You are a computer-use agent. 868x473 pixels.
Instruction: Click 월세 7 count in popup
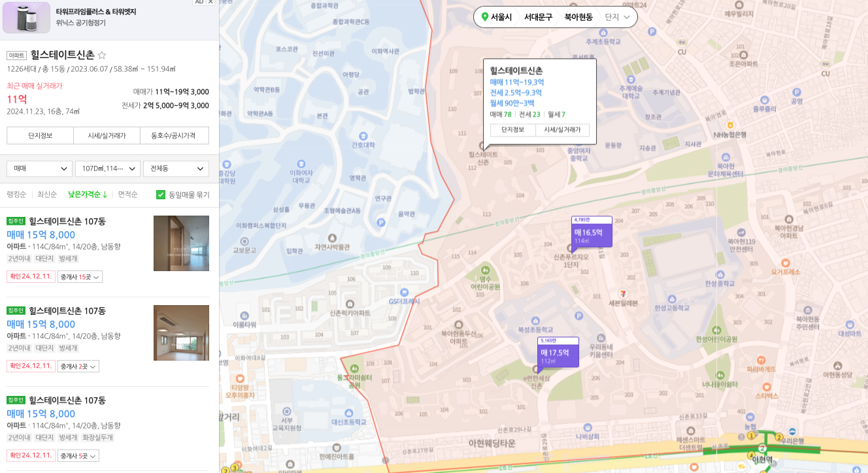pos(556,114)
